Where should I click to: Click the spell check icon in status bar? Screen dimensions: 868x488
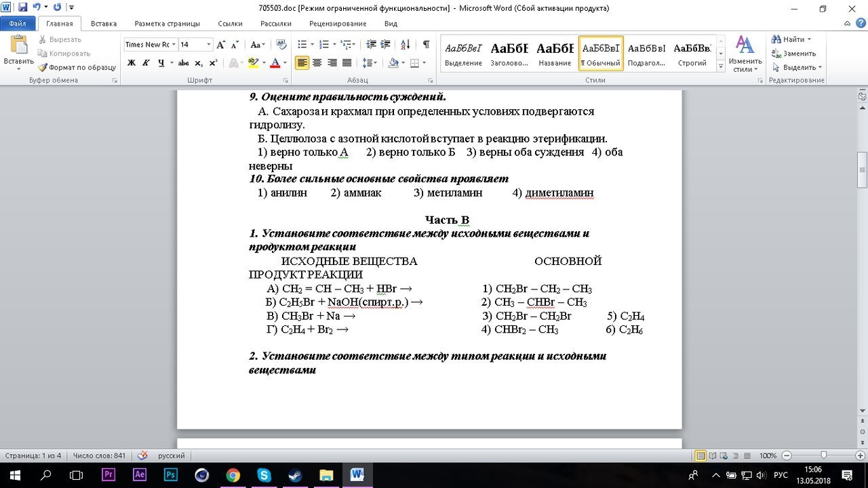point(142,456)
